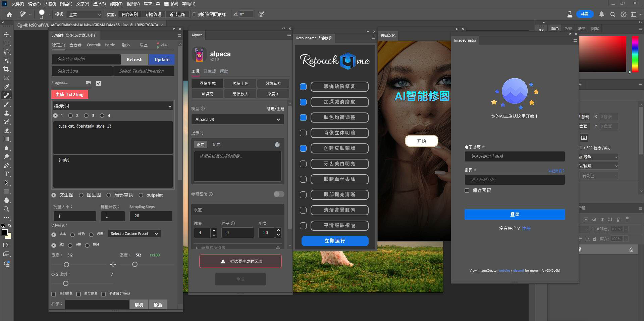Click the 电子邮箱 input field

coord(515,156)
